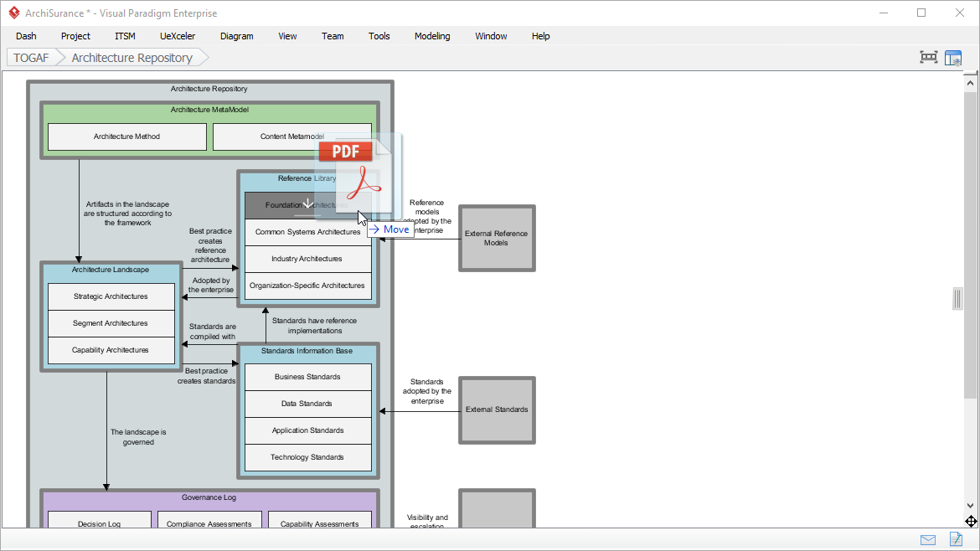Open the Modeling menu

(x=432, y=36)
